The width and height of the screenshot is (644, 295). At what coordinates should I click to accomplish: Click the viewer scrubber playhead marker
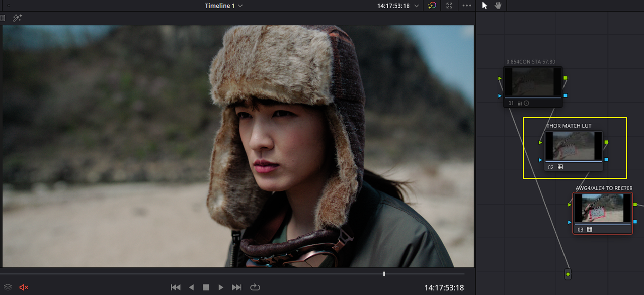[x=384, y=274]
